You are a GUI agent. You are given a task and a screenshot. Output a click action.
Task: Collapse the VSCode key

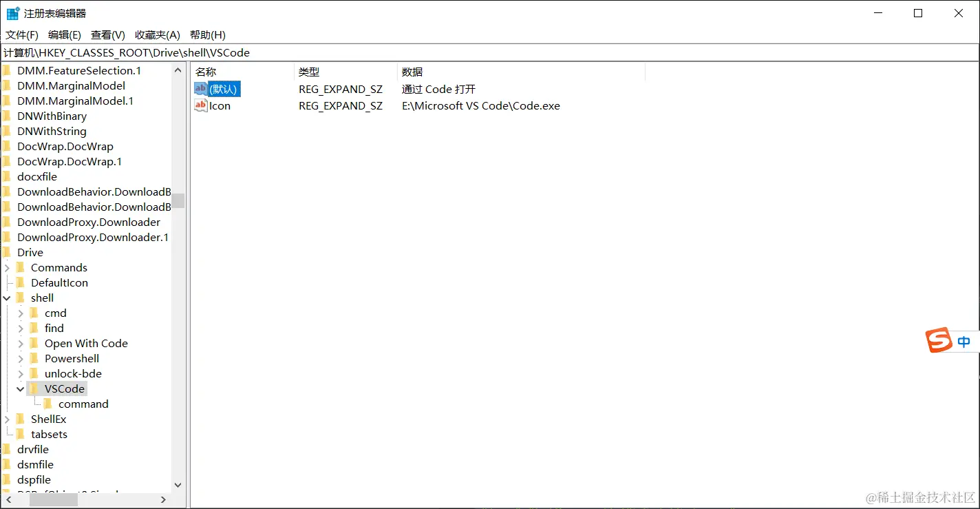pyautogui.click(x=21, y=389)
